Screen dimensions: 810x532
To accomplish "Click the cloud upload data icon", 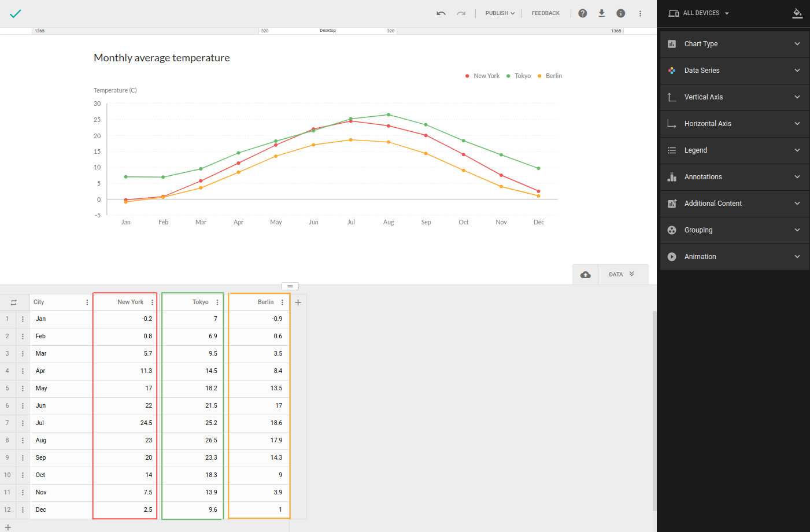I will coord(586,275).
